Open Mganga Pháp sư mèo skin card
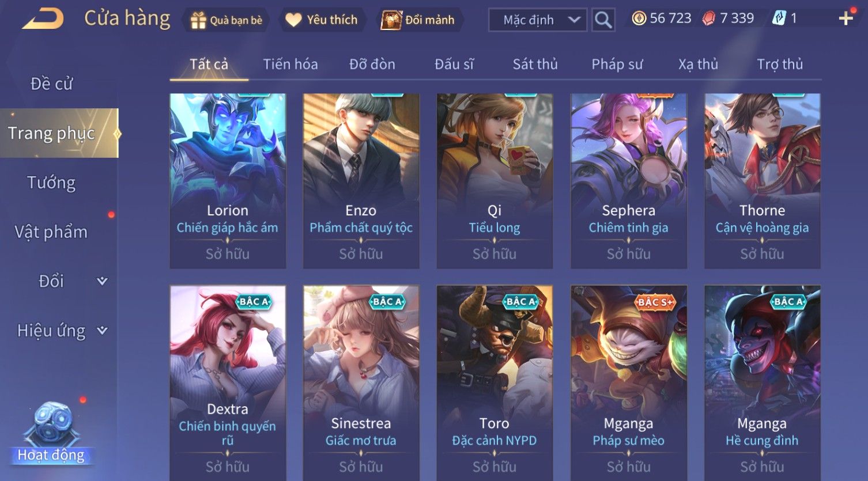This screenshot has width=868, height=481. (x=629, y=382)
